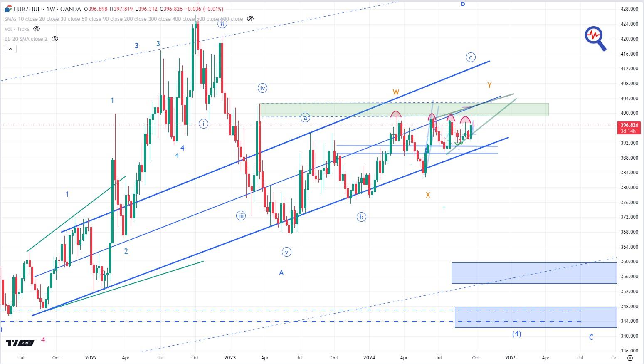This screenshot has width=644, height=364.
Task: Click the 428.000 price axis label
Action: [x=629, y=9]
